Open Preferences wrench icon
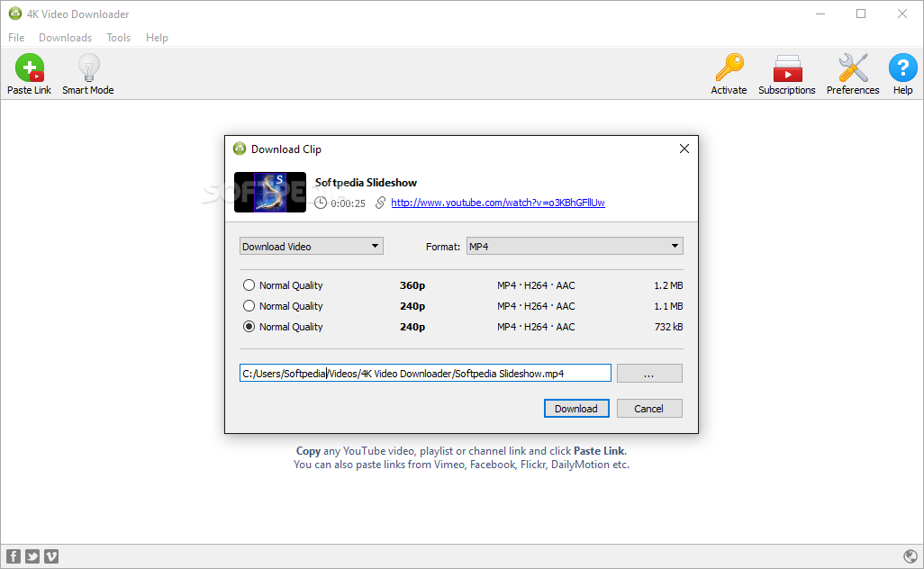924x569 pixels. (853, 68)
